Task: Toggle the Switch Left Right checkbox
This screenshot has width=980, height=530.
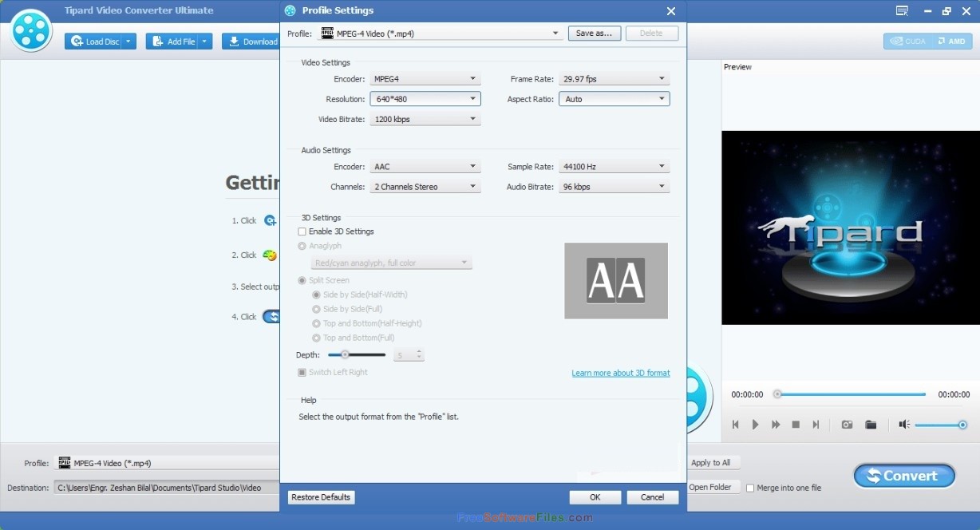Action: 302,373
